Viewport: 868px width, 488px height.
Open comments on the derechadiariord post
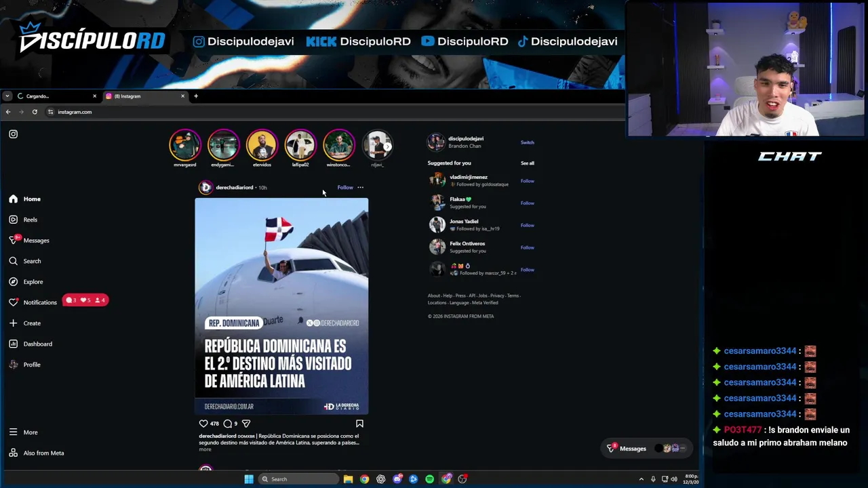[228, 424]
